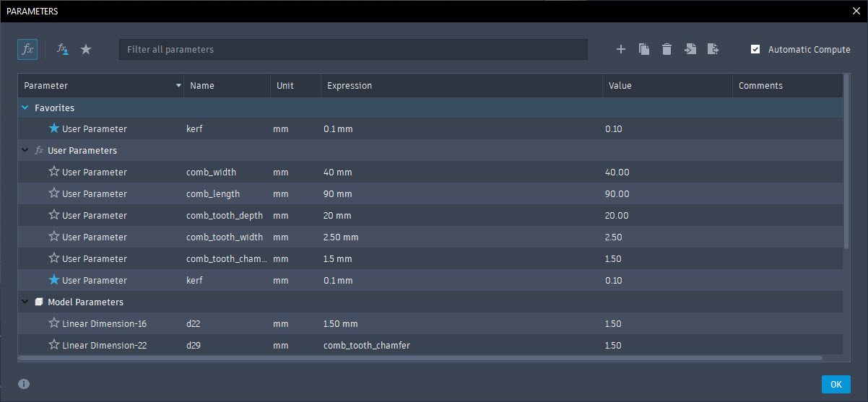Collapse the User Parameters section chevron
Screen dimensions: 868x402
click(x=25, y=151)
